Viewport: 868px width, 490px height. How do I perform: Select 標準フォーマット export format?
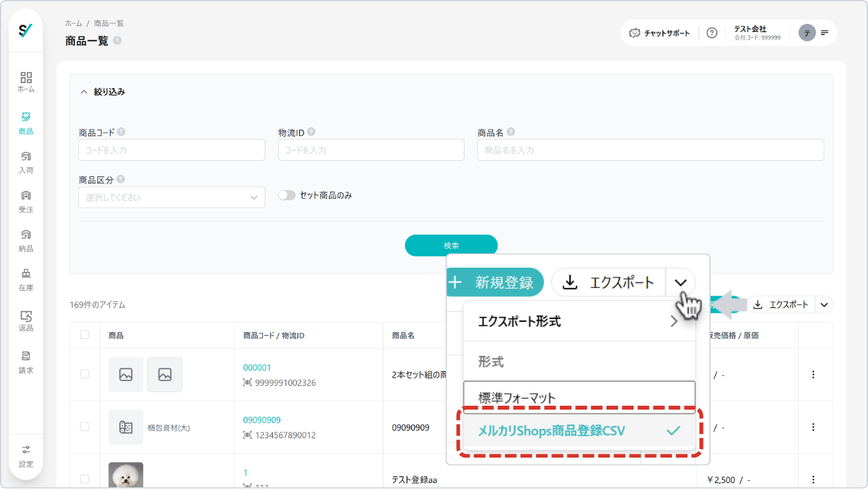click(579, 397)
